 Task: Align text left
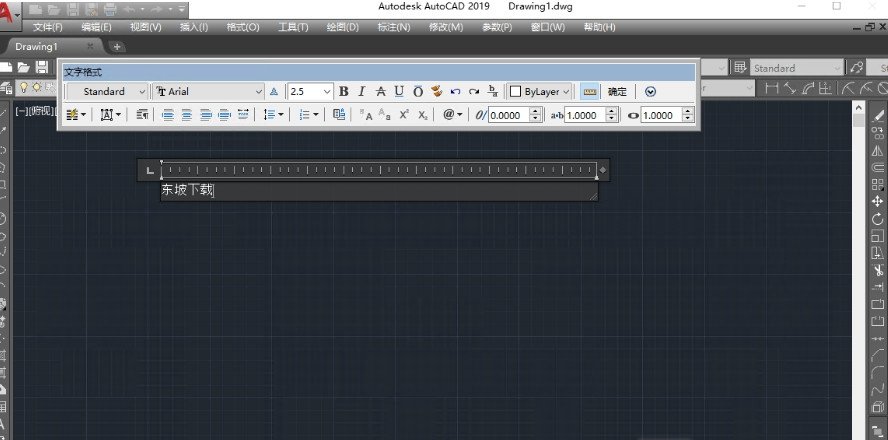coord(168,115)
